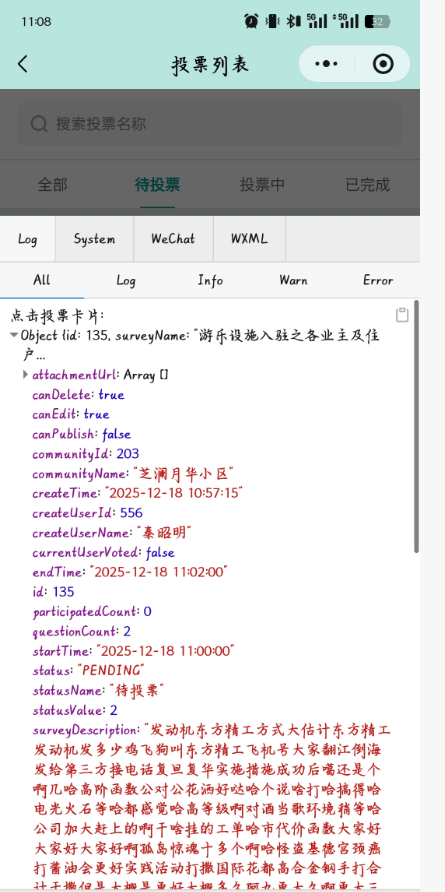Select createUserName 秦昭明 value

point(164,532)
